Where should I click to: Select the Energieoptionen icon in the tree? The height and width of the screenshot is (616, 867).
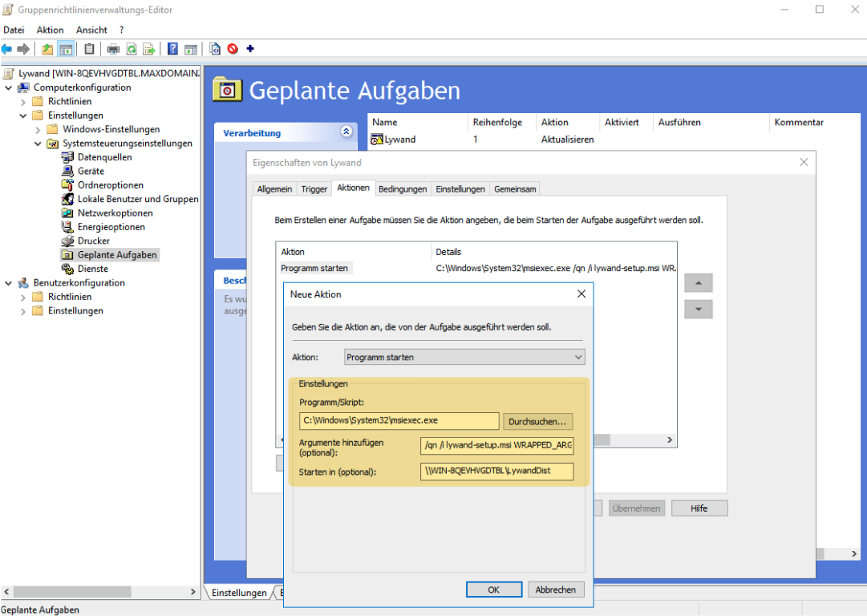coord(67,227)
